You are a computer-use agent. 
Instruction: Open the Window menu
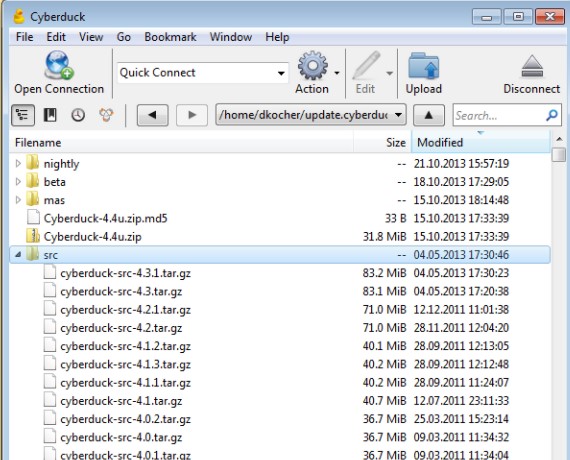[231, 37]
